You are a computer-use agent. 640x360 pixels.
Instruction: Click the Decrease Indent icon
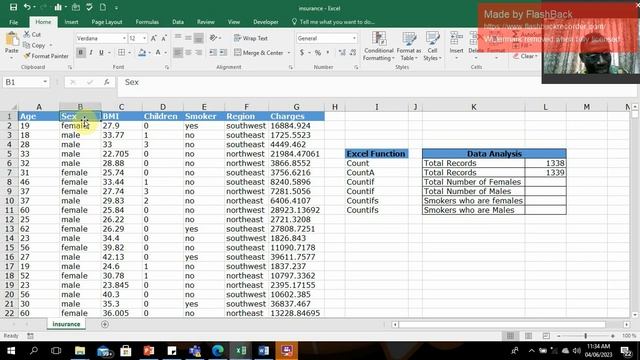click(213, 52)
